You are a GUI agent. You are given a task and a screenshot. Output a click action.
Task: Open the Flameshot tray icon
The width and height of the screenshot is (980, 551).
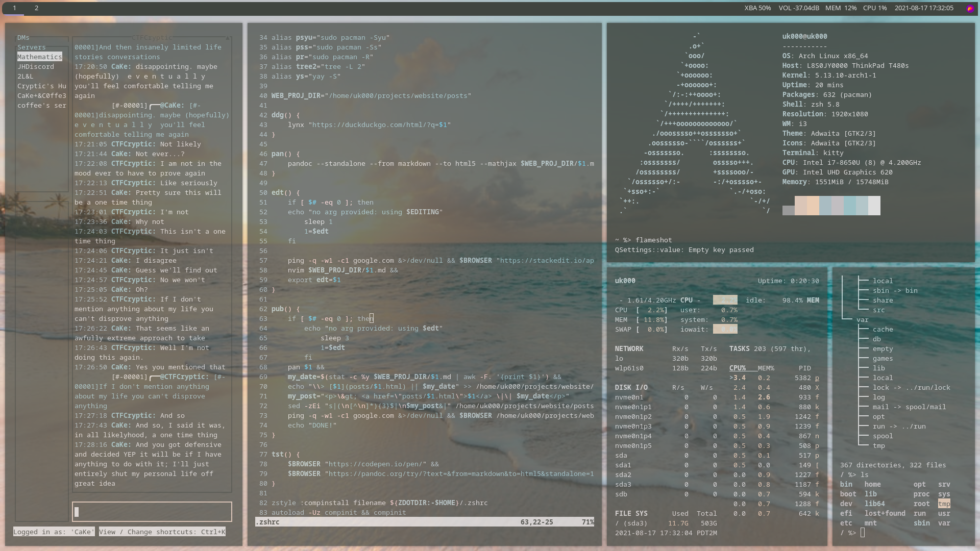click(970, 8)
